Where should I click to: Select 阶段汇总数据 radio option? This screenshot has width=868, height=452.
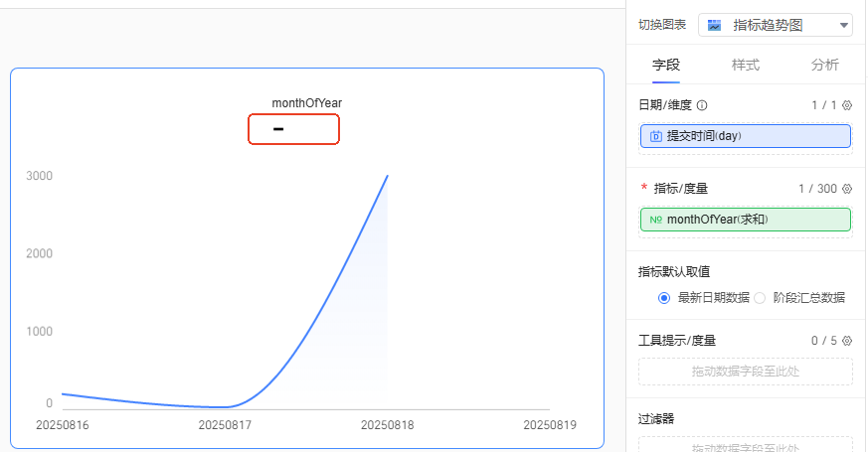coord(760,297)
